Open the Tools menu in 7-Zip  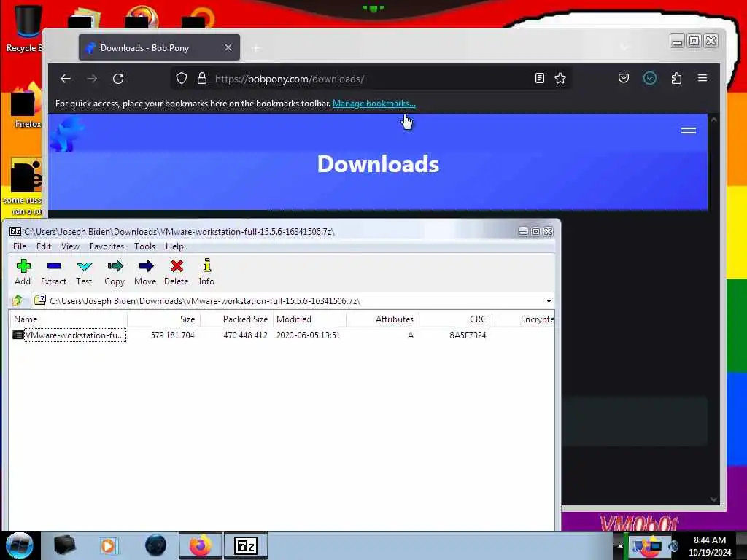point(144,246)
